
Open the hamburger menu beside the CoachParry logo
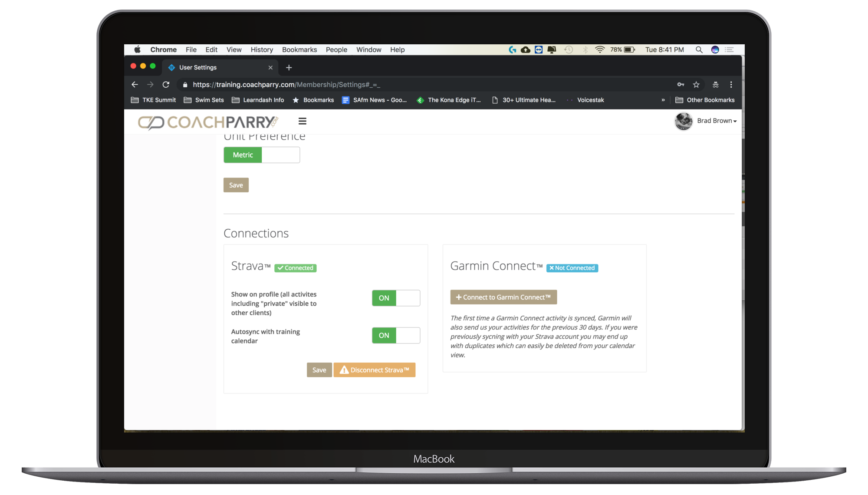[302, 121]
